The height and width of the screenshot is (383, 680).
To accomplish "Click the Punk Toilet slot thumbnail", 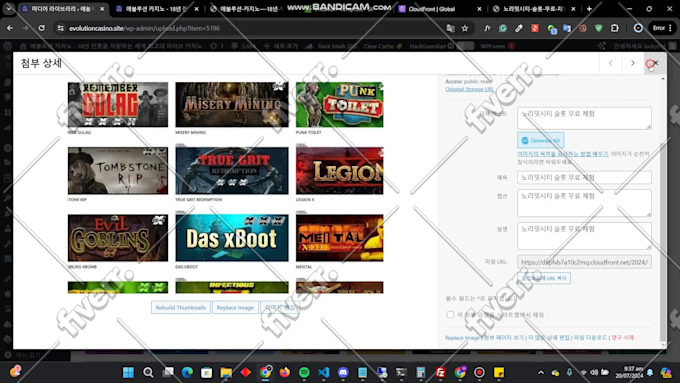I will pyautogui.click(x=340, y=105).
